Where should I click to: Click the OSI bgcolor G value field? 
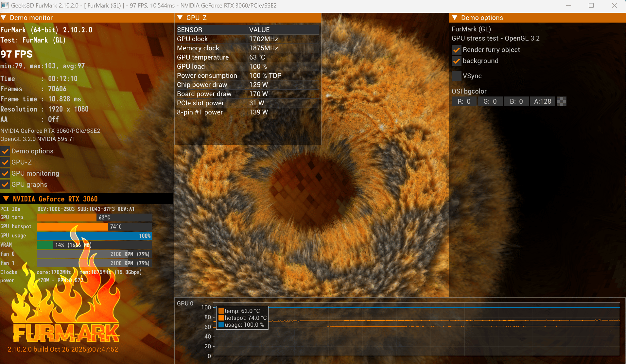click(x=490, y=102)
